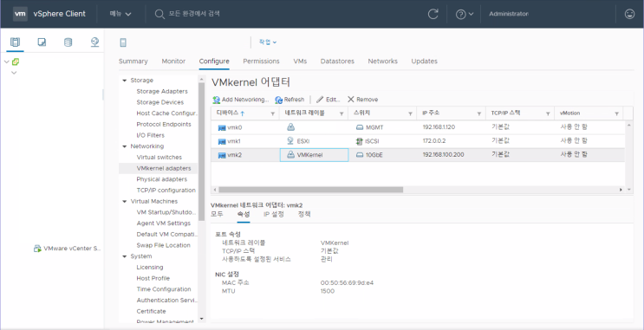Open TCP/IP configuration settings
Image resolution: width=644 pixels, height=330 pixels.
coord(166,191)
